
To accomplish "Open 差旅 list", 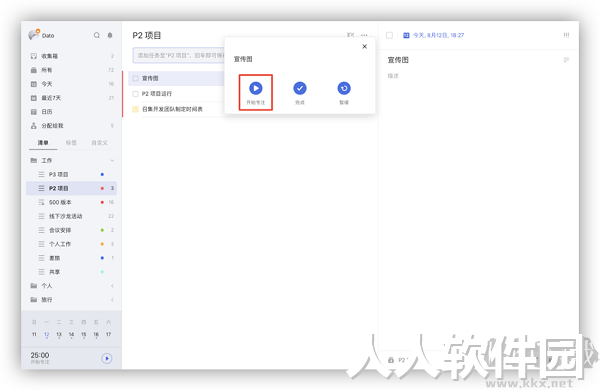I will click(x=72, y=258).
